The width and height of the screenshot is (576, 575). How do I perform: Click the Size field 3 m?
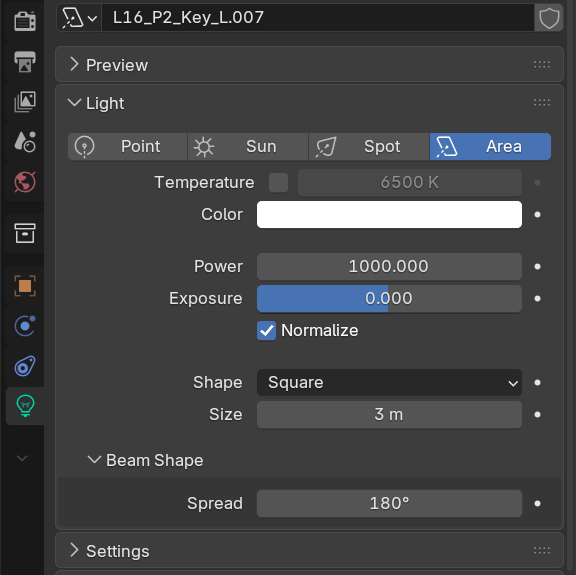tap(389, 414)
